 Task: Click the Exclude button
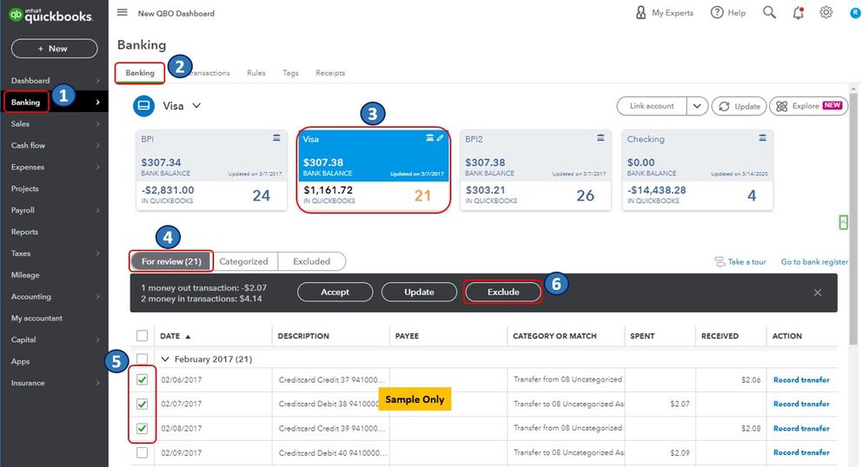coord(503,293)
